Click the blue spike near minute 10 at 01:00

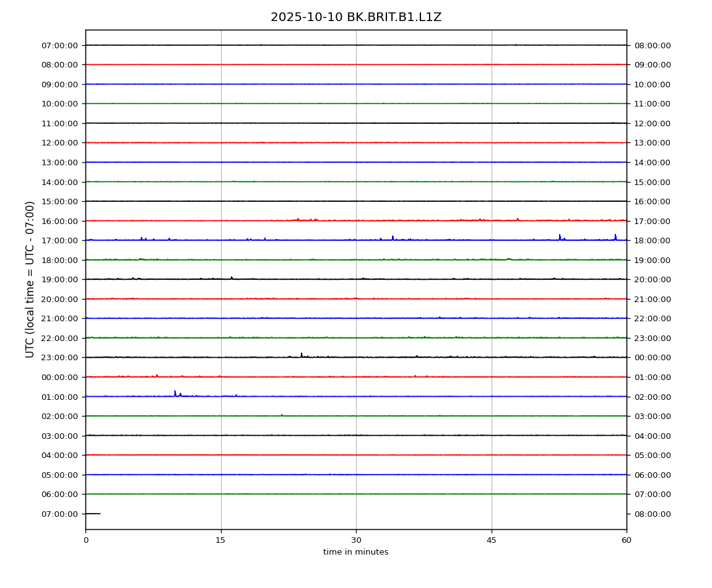175,393
